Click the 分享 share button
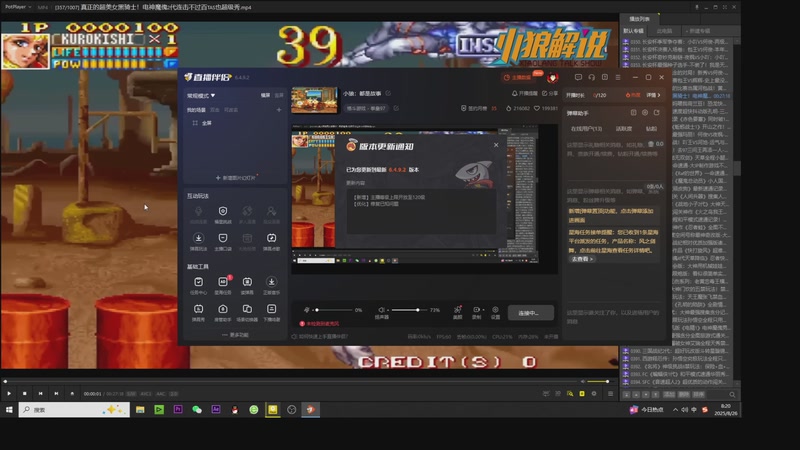800x450 pixels. (550, 93)
